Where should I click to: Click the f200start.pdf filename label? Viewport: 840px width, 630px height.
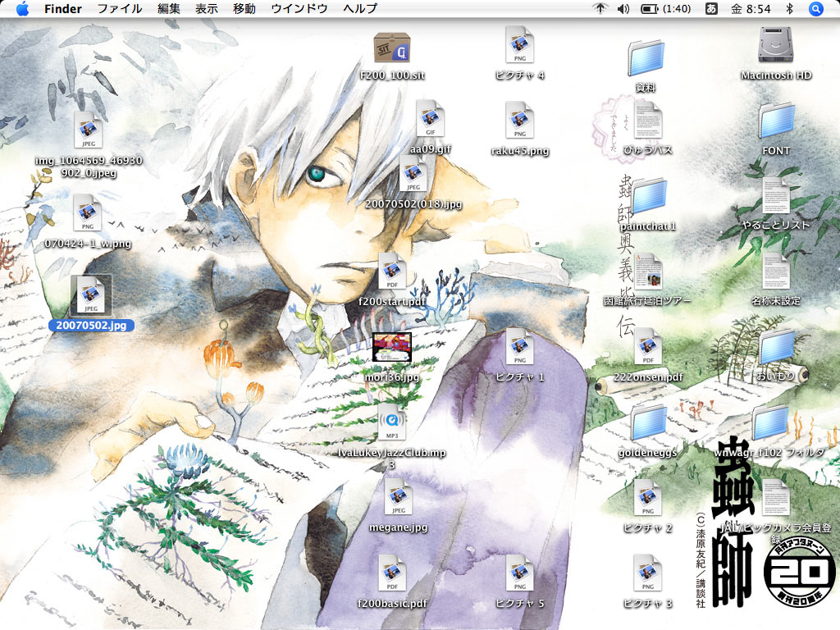[x=392, y=302]
